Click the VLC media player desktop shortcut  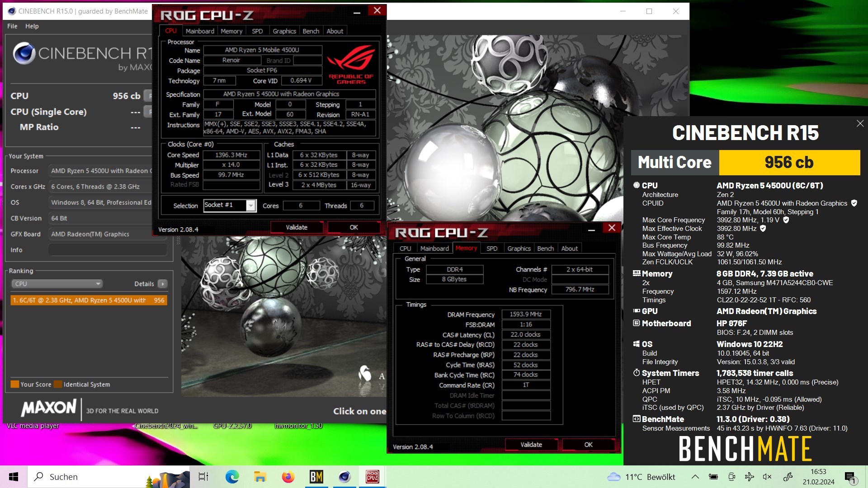point(33,426)
